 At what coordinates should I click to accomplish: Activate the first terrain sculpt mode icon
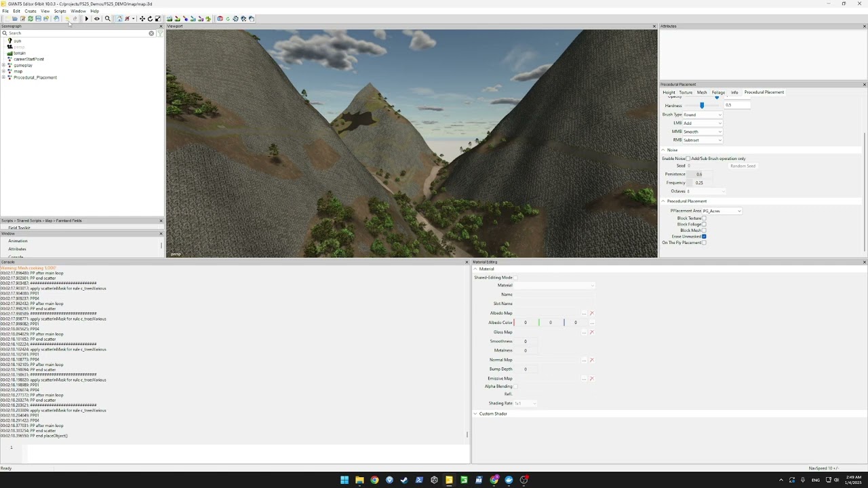[170, 18]
